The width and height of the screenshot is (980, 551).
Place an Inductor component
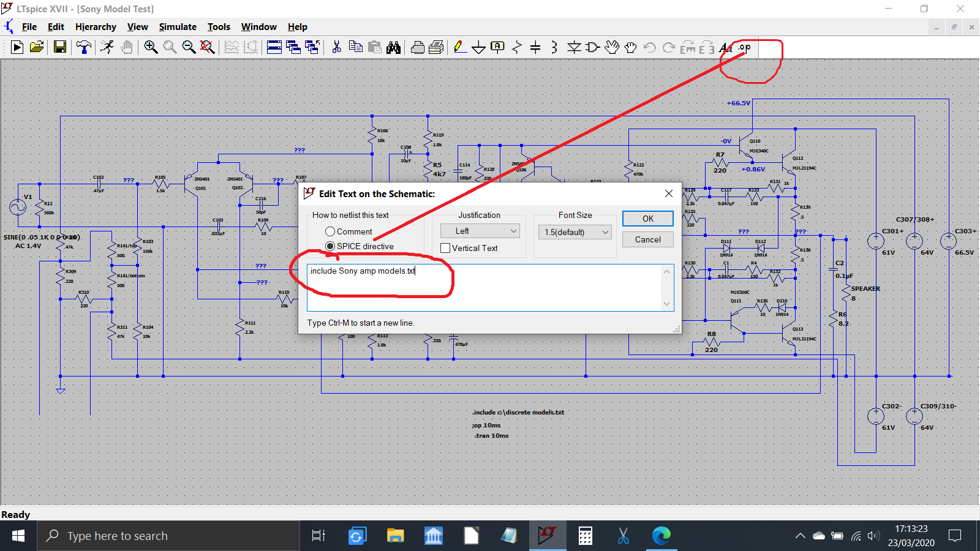click(x=554, y=47)
